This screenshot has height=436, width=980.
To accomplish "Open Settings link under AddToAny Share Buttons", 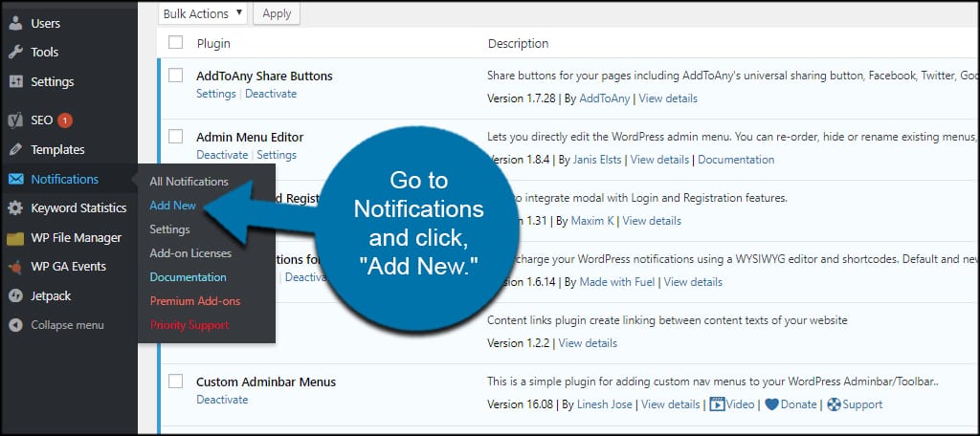I will click(215, 94).
